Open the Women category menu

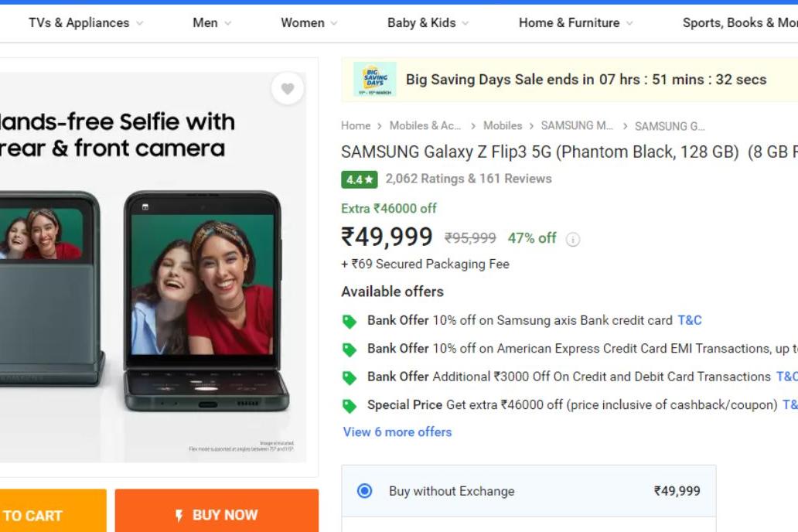[309, 23]
